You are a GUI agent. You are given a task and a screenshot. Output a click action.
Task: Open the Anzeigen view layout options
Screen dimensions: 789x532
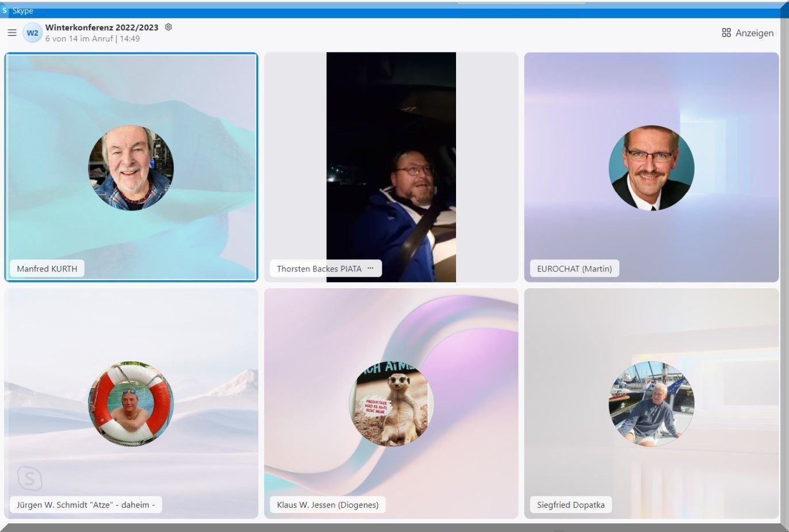(x=747, y=33)
